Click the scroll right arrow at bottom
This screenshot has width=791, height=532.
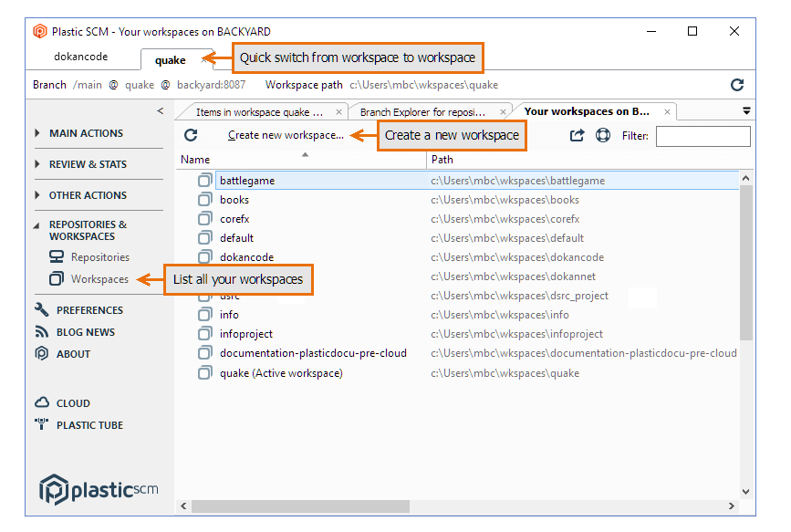click(x=732, y=506)
